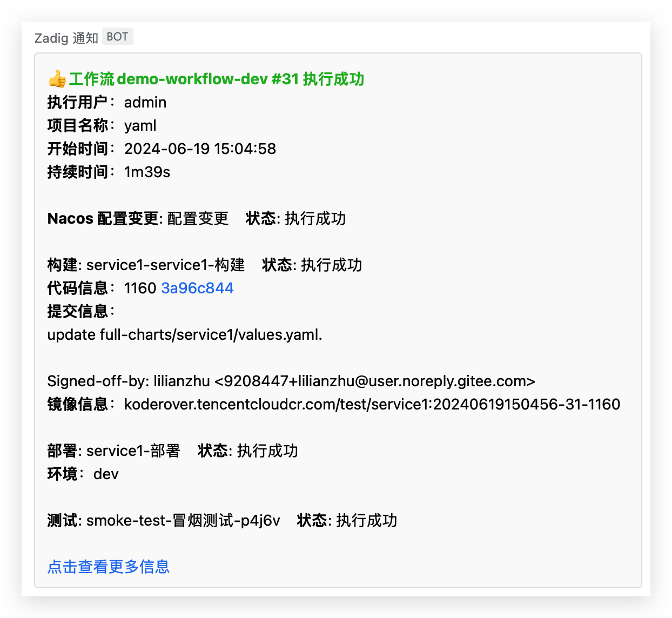Screen dimensions: 672x618
Task: Click the Signed-off-by lilianzhu line
Action: tap(291, 381)
